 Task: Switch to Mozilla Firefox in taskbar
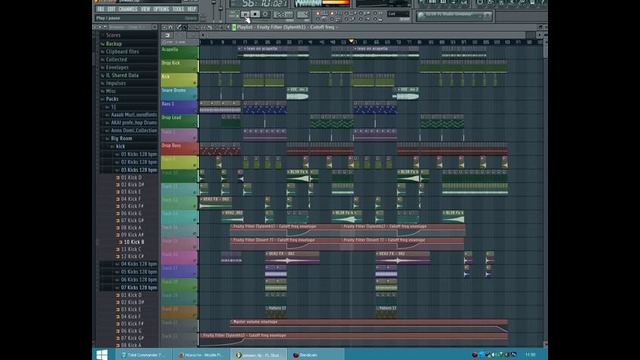pyautogui.click(x=201, y=355)
